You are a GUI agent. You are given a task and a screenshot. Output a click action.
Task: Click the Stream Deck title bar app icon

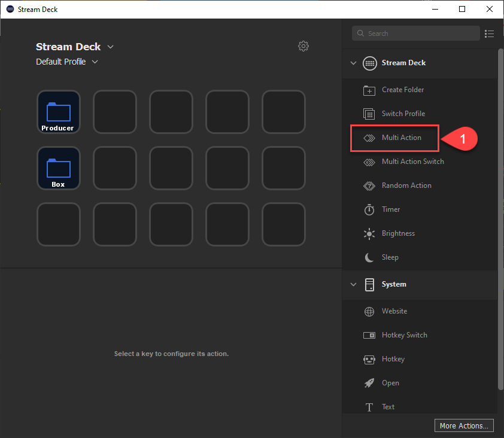tap(10, 9)
